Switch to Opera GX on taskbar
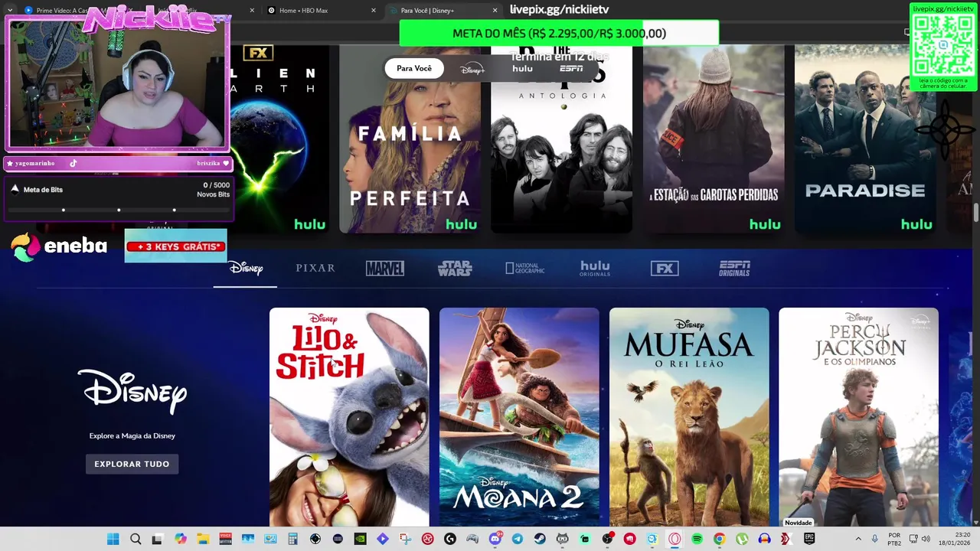Viewport: 980px width, 551px height. pos(675,539)
